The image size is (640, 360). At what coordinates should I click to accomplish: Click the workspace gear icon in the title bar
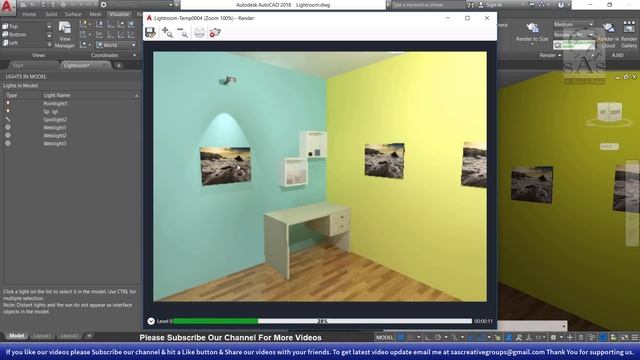pos(104,5)
